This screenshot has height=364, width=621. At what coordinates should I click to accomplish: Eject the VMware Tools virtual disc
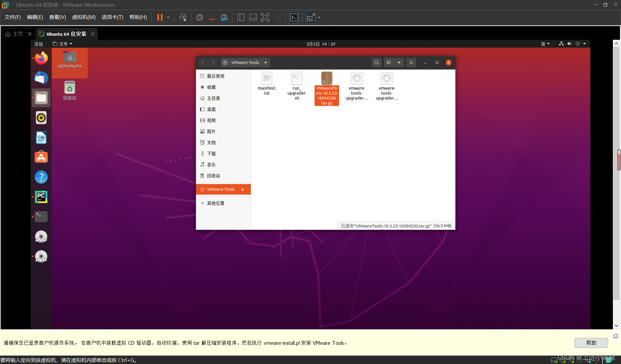(x=243, y=189)
